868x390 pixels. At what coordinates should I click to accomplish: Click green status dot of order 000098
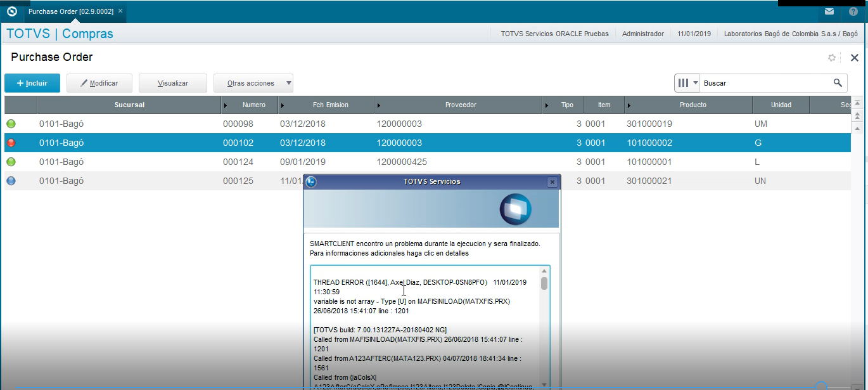coord(11,124)
